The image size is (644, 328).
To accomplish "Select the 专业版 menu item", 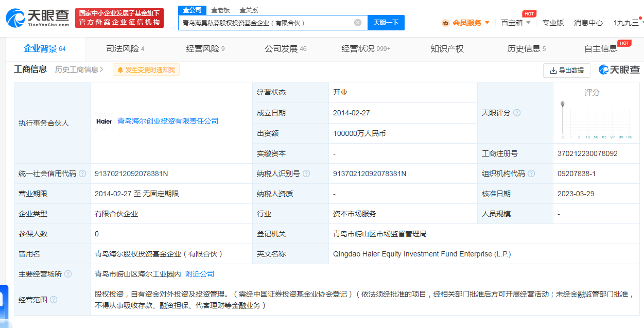I will click(x=553, y=23).
